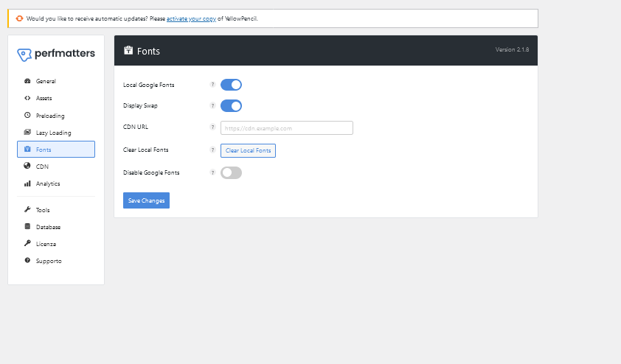621x364 pixels.
Task: Enable Disable Google Fonts toggle
Action: pos(232,173)
